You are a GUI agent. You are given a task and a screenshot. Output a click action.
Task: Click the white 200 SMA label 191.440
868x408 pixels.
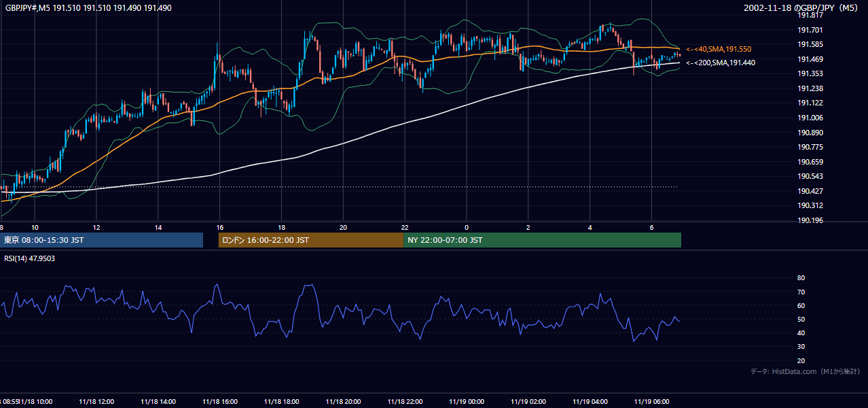coord(721,63)
